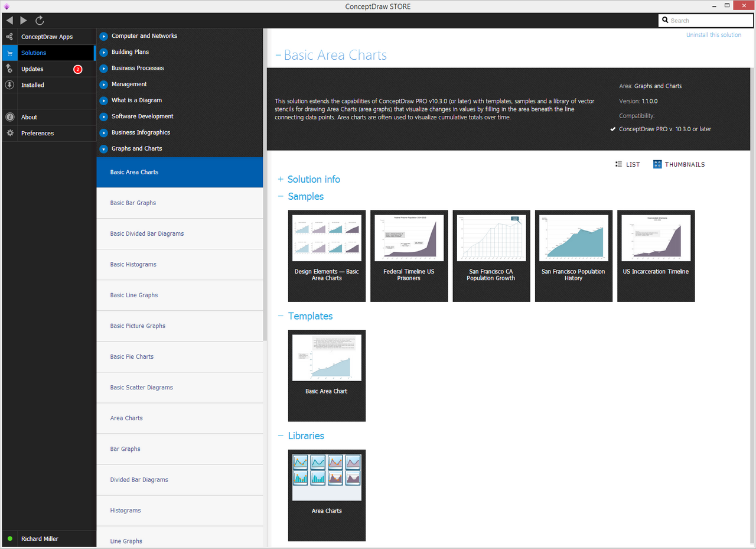Viewport: 756px width, 549px height.
Task: Click the forward navigation arrow
Action: (24, 21)
